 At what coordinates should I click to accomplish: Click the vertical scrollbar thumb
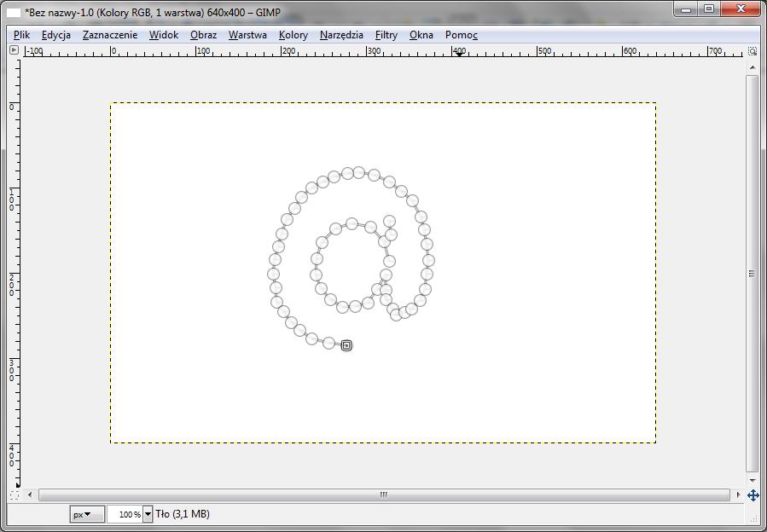[x=752, y=274]
